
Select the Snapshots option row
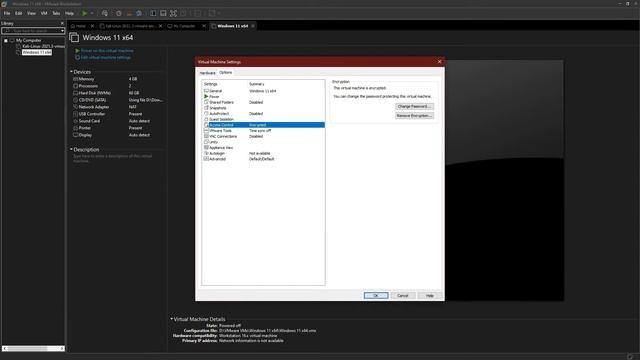pos(264,108)
